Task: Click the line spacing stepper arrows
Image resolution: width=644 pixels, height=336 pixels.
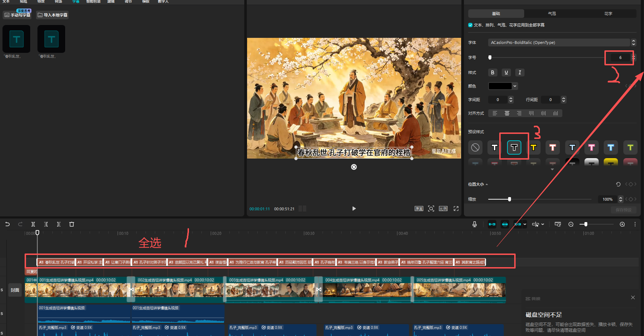Action: click(564, 100)
